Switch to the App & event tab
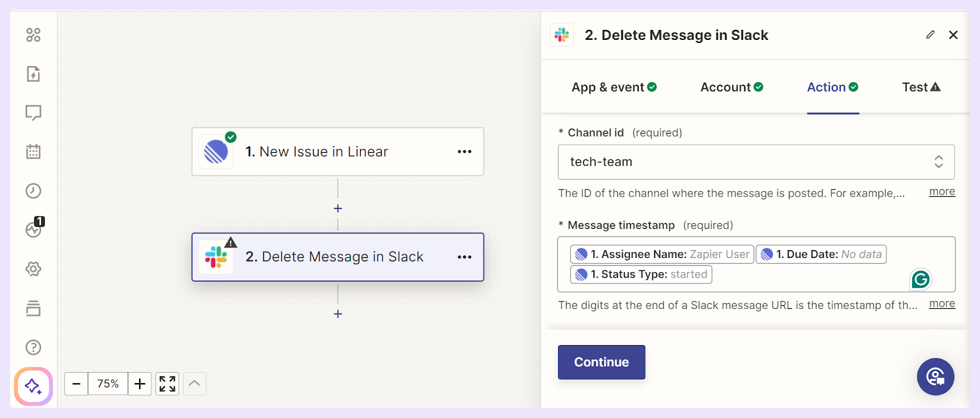 (614, 87)
